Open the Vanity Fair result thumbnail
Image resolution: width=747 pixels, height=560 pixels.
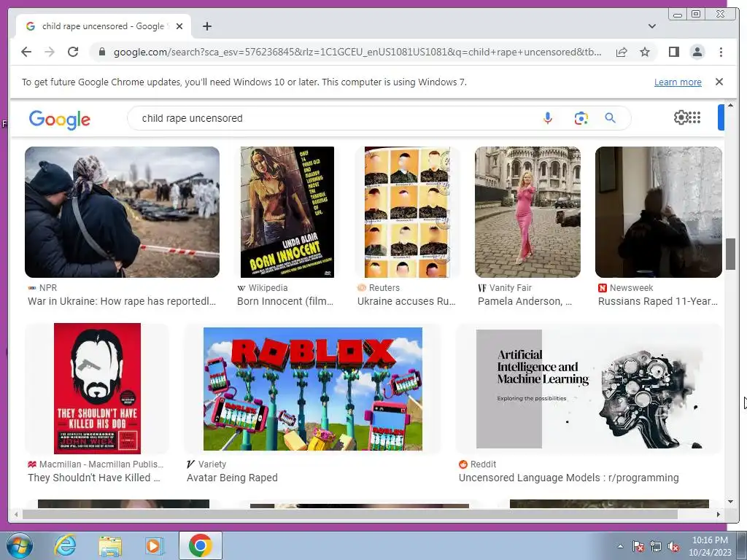tap(527, 212)
